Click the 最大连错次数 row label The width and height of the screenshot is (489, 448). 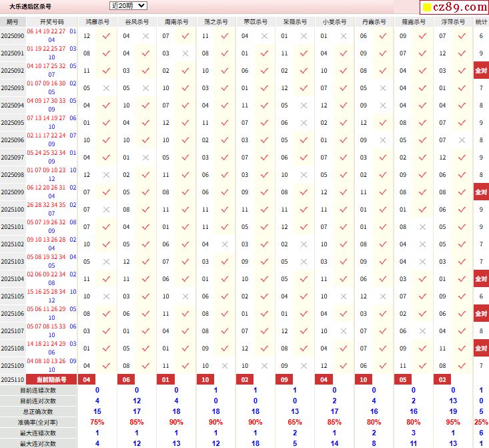[38, 433]
